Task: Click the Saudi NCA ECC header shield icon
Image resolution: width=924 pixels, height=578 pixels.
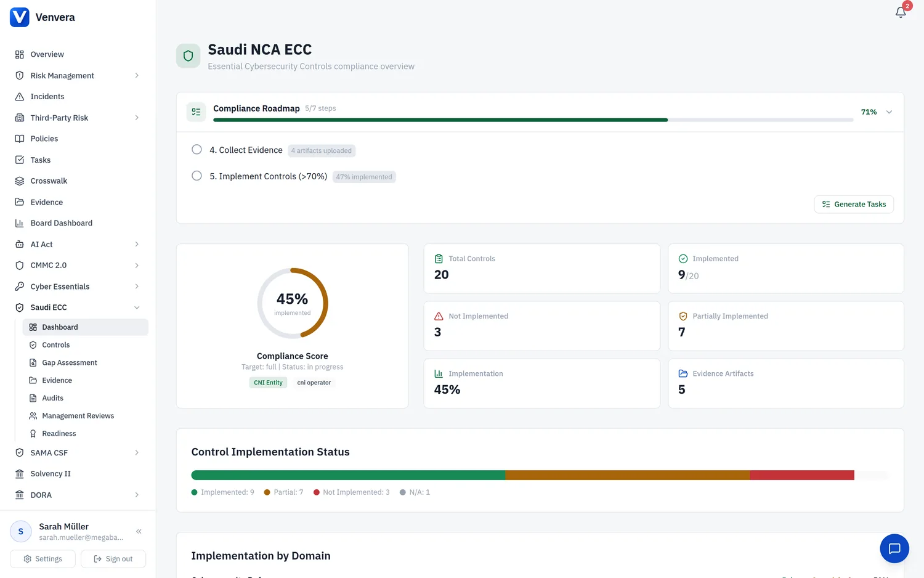Action: (x=188, y=55)
